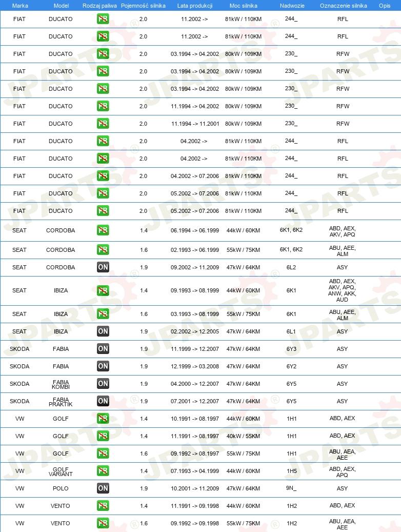This screenshot has width=401, height=532.
Task: Click petrol icon in SEAT Cordoba 1.4 row
Action: [103, 230]
